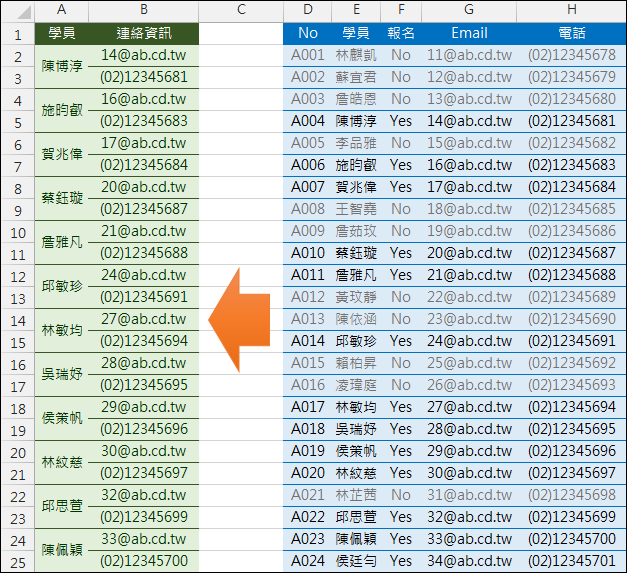
Task: Click cell 侯廷勻 in column E
Action: click(x=356, y=561)
